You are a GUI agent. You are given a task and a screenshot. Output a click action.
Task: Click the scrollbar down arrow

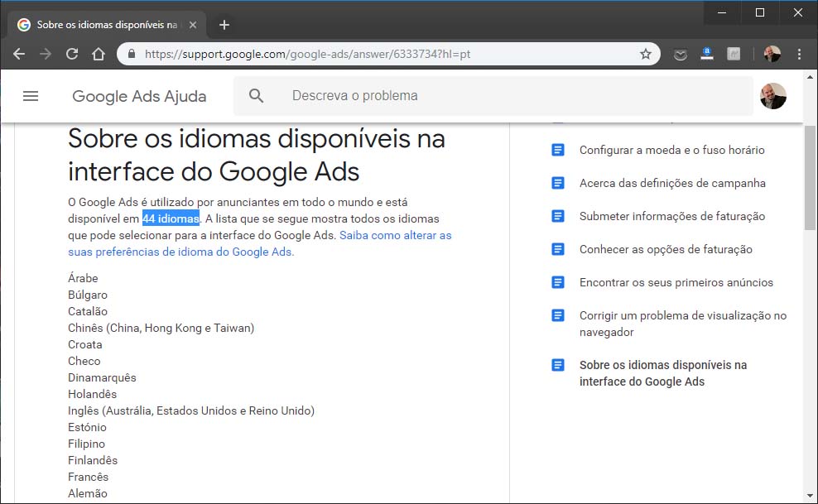pyautogui.click(x=810, y=496)
